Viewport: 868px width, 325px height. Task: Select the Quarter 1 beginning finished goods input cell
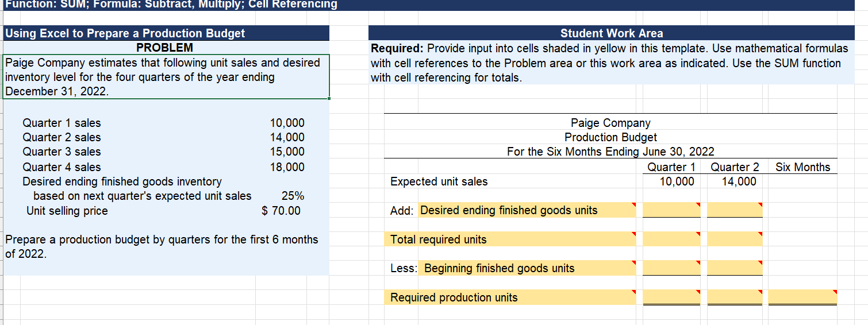pos(671,268)
